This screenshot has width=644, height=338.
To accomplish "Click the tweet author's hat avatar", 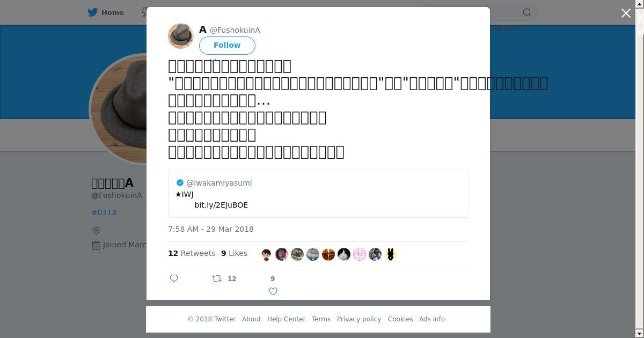I will (x=181, y=36).
